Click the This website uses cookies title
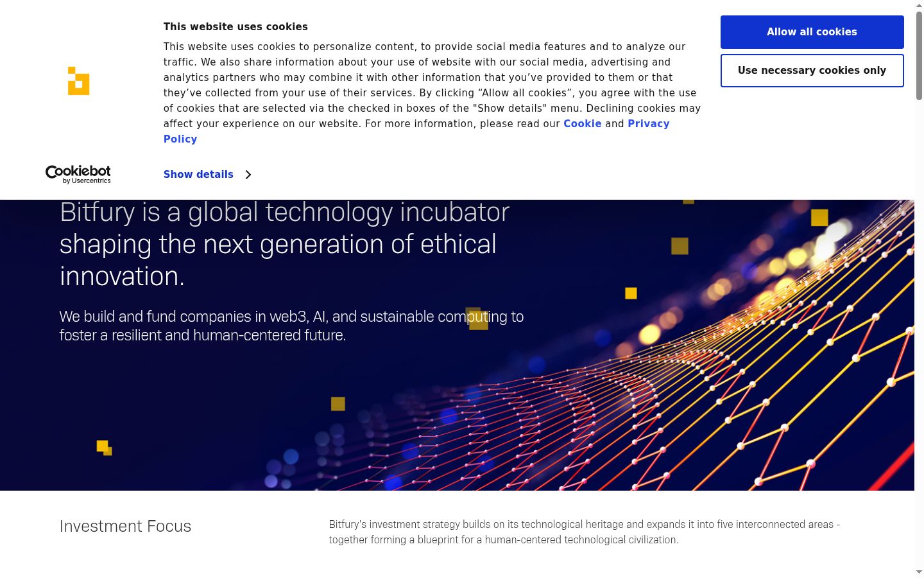924x578 pixels. 235,27
